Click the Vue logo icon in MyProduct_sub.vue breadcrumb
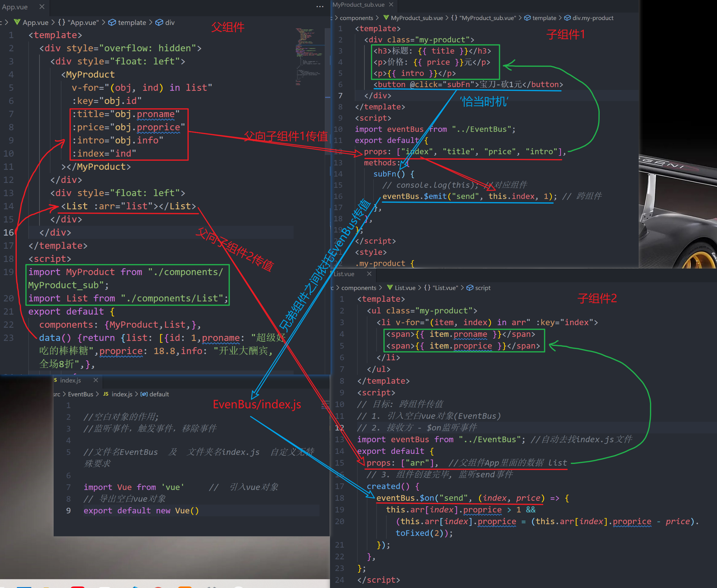The image size is (717, 588). pos(386,18)
